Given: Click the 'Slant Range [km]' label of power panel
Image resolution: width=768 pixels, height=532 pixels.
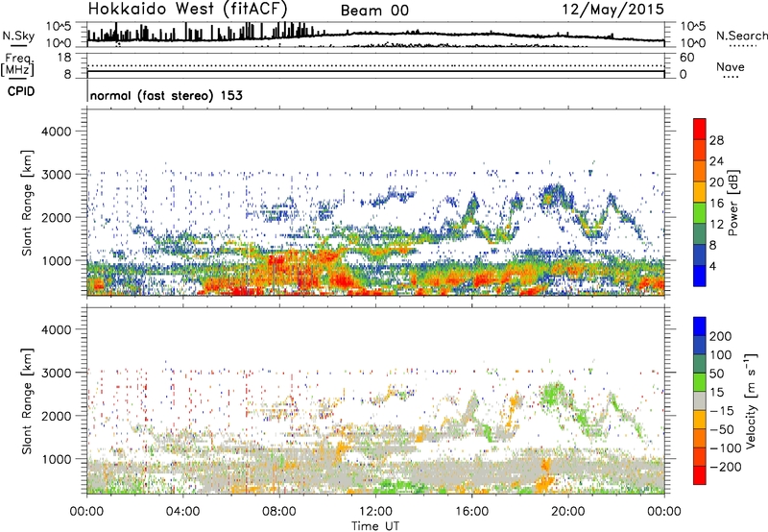Looking at the screenshot, I should click(27, 203).
